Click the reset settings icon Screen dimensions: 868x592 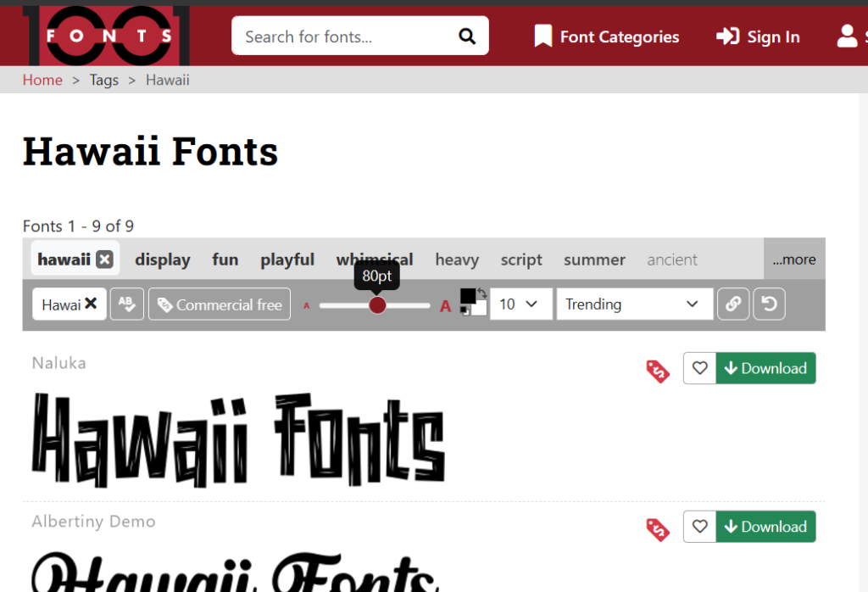pyautogui.click(x=769, y=304)
